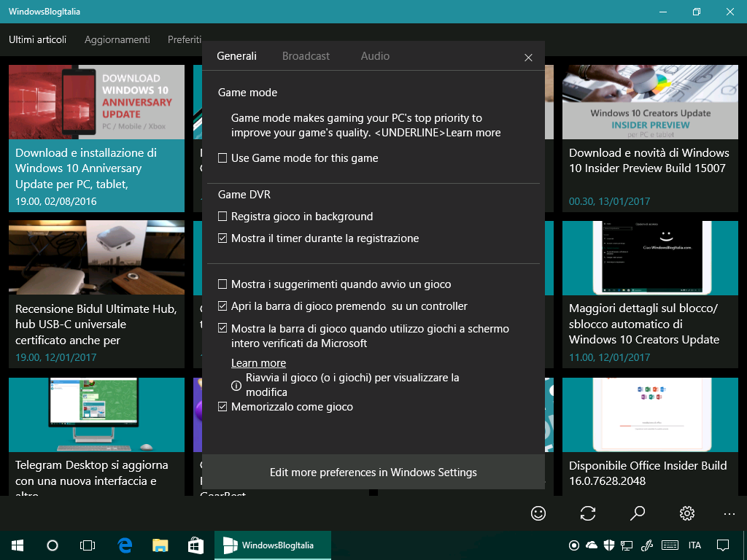Open Windows Store from taskbar
The height and width of the screenshot is (560, 747).
[196, 545]
